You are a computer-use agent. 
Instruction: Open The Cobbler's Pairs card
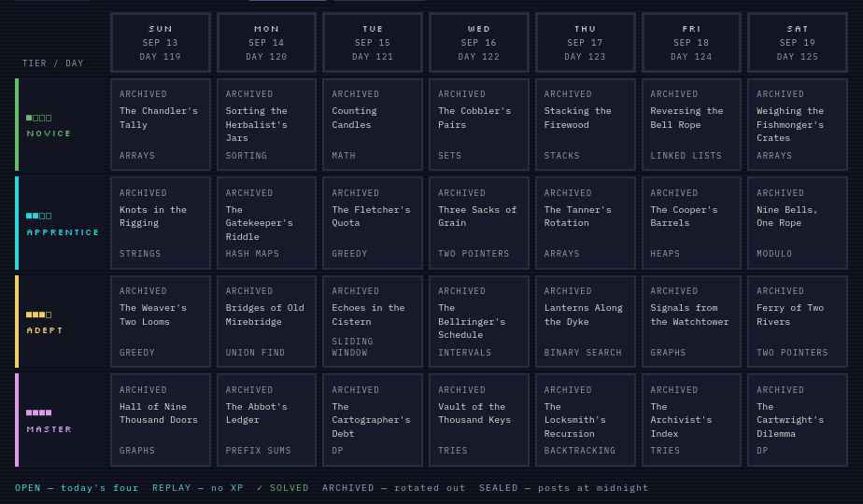(479, 124)
